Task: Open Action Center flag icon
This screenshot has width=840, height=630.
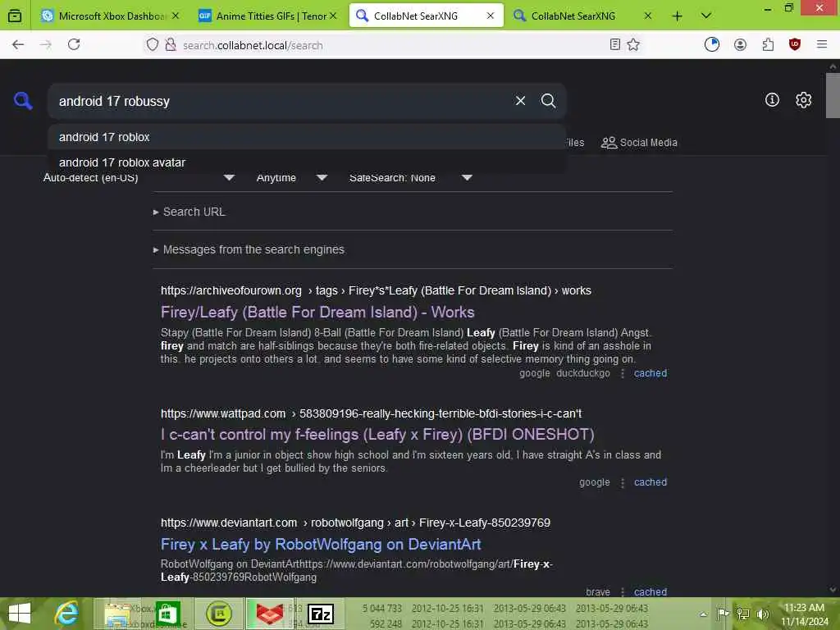Action: (x=722, y=614)
